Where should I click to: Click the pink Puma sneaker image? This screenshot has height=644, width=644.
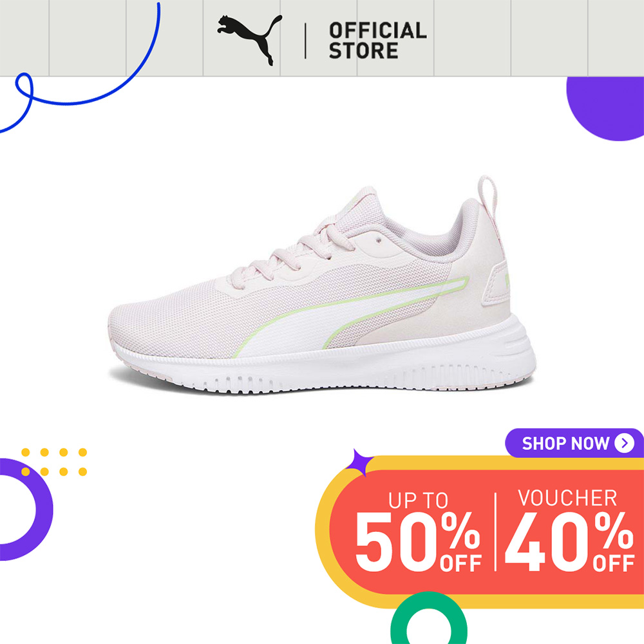coord(322,285)
